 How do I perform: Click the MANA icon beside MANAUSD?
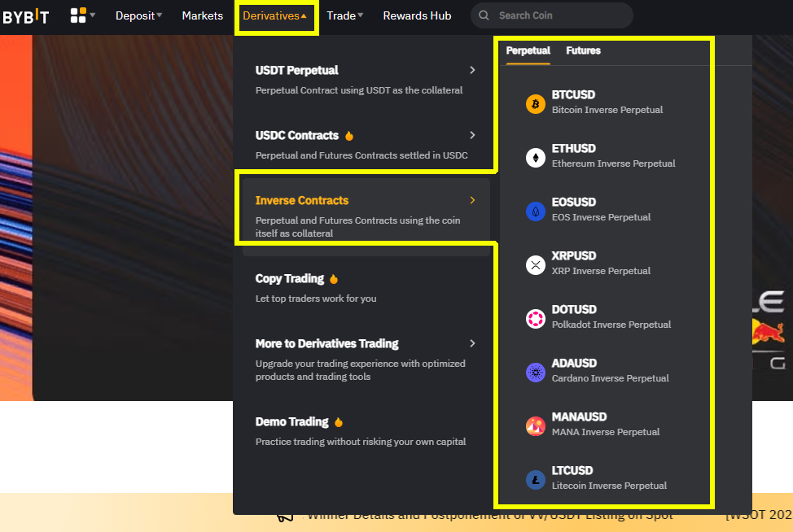coord(535,425)
